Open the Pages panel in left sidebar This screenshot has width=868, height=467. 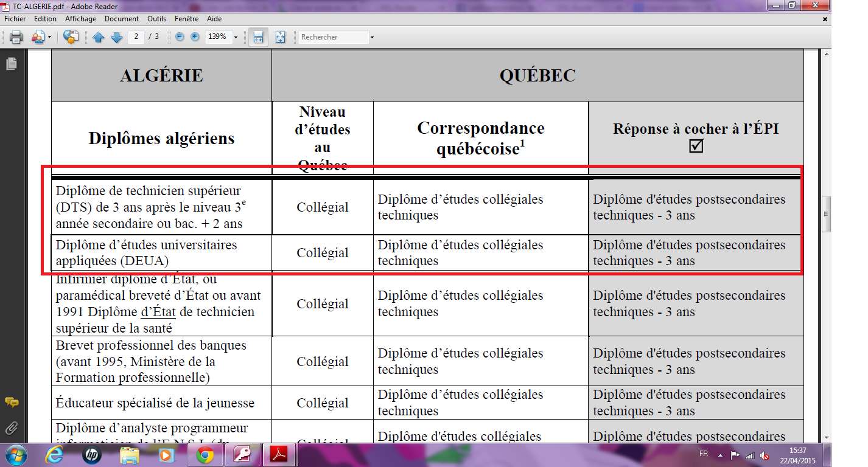click(x=11, y=64)
